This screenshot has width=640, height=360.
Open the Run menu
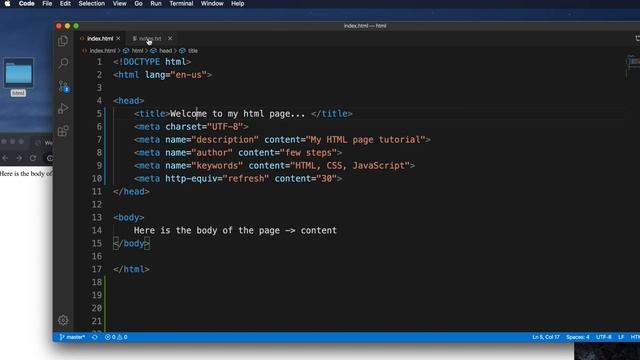(x=156, y=4)
